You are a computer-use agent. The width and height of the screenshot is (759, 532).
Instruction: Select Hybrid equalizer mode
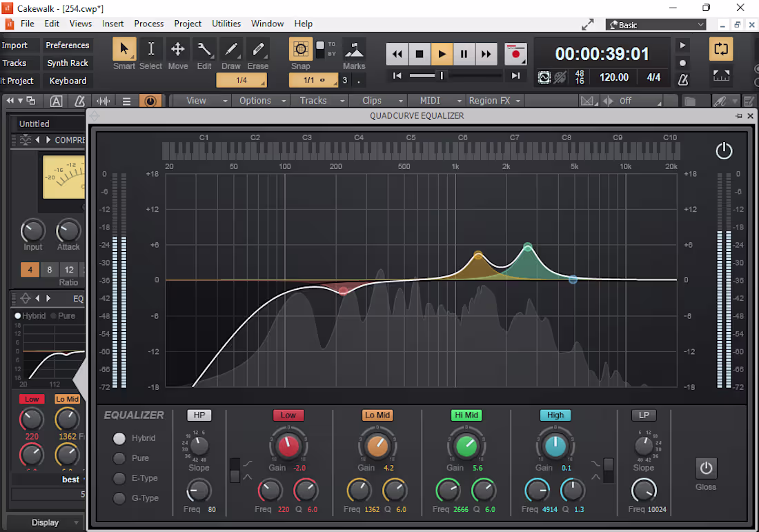coord(119,438)
